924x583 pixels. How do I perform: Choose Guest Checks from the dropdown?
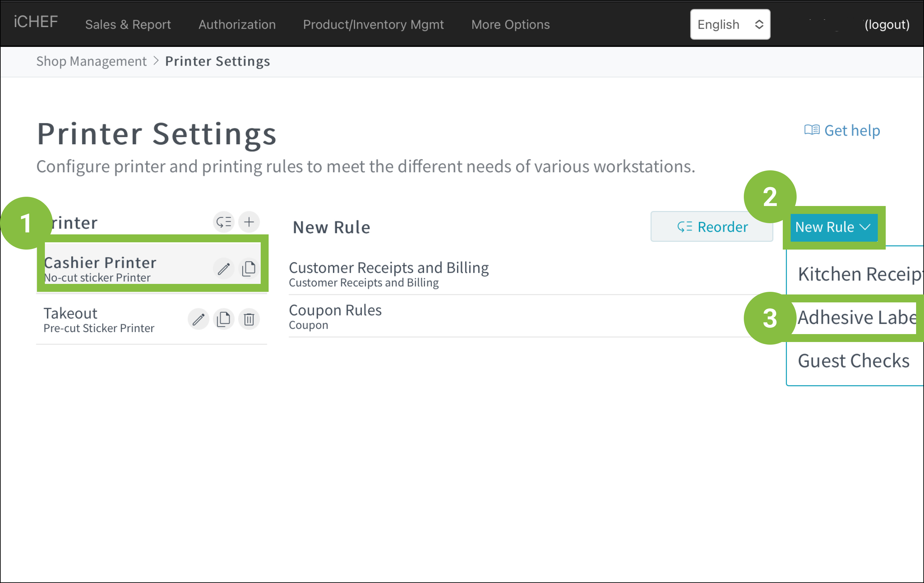(853, 361)
